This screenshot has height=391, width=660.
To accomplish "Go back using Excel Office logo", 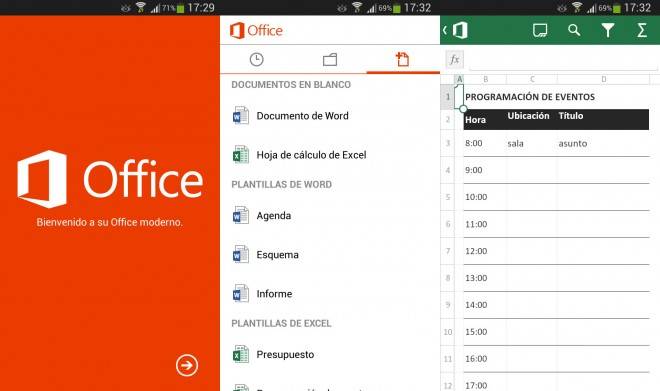I will [456, 30].
